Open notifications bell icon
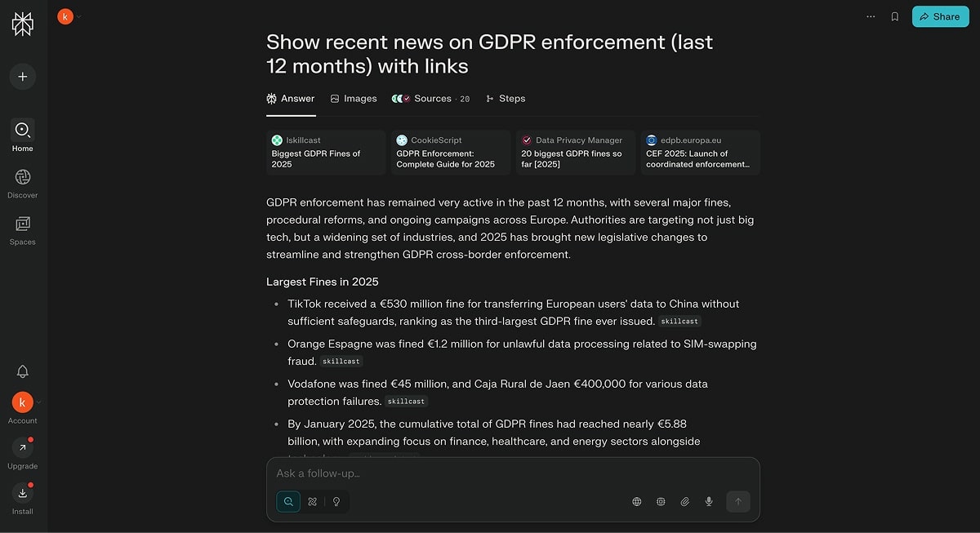The width and height of the screenshot is (980, 533). coord(23,371)
